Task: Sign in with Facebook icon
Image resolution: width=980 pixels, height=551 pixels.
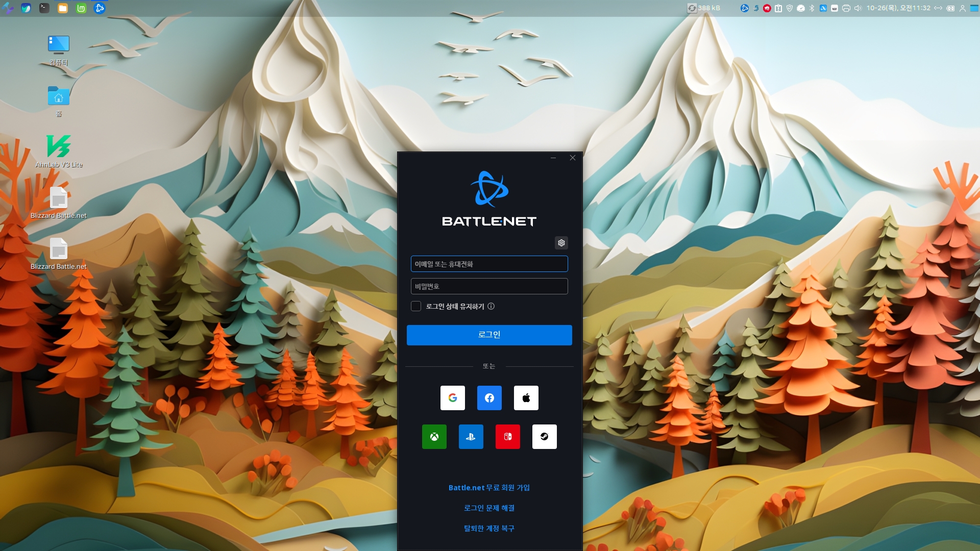Action: (489, 398)
